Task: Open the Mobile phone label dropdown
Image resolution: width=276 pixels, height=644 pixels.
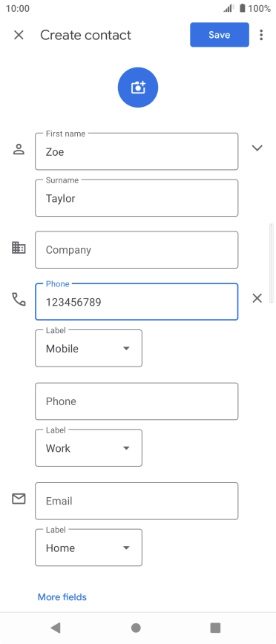Action: 89,348
